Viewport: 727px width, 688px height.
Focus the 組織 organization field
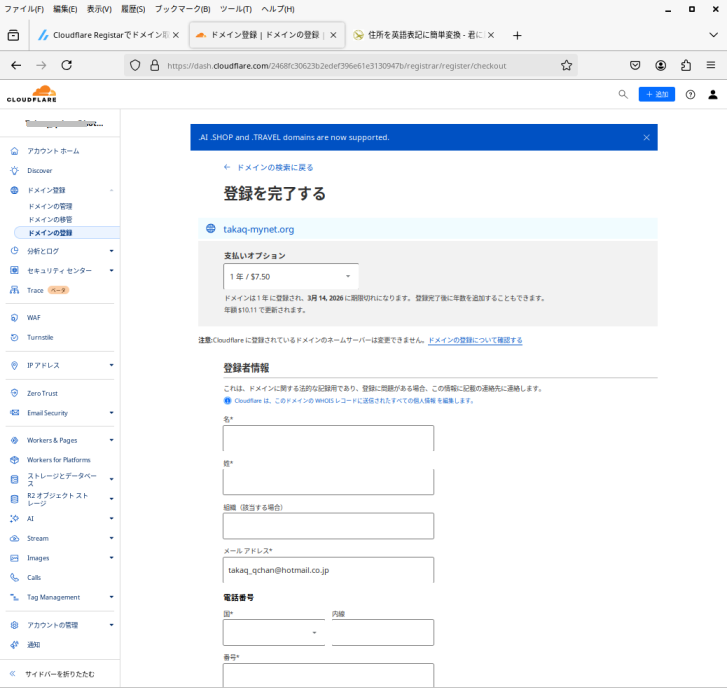click(328, 526)
